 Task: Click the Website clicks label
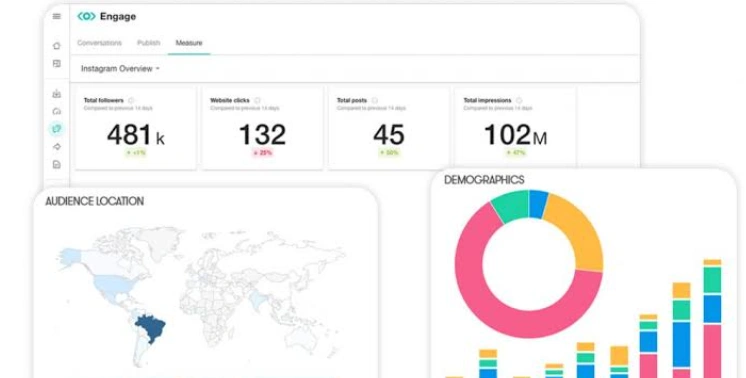230,100
